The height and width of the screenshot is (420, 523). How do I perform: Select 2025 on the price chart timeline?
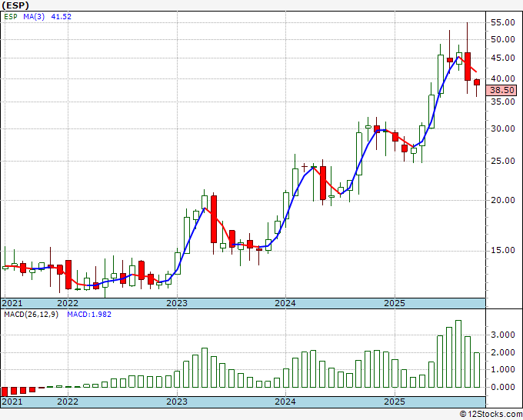point(394,303)
